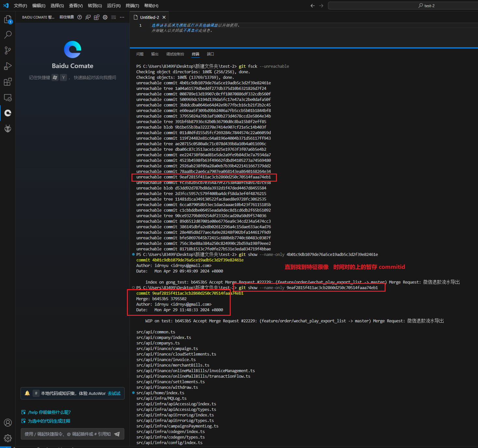This screenshot has width=478, height=448.
Task: Go forward with the right navigation arrow
Action: tap(321, 6)
